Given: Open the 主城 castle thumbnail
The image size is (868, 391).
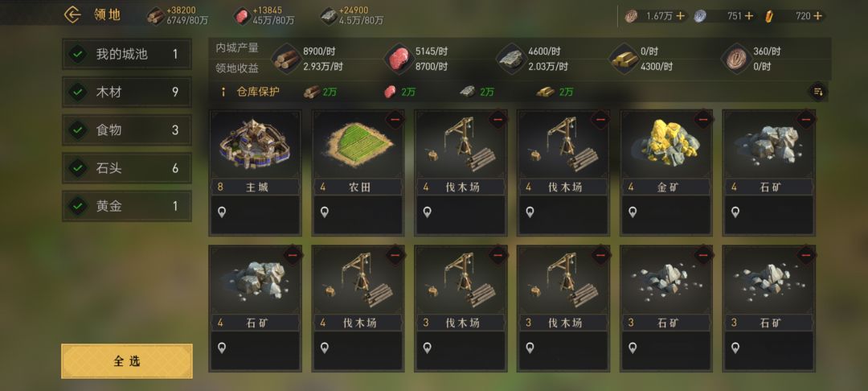Looking at the screenshot, I should pos(255,144).
